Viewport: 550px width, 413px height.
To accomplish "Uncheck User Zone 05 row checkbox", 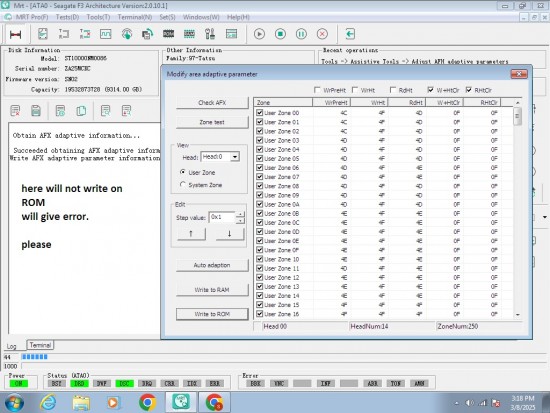I will pos(260,159).
